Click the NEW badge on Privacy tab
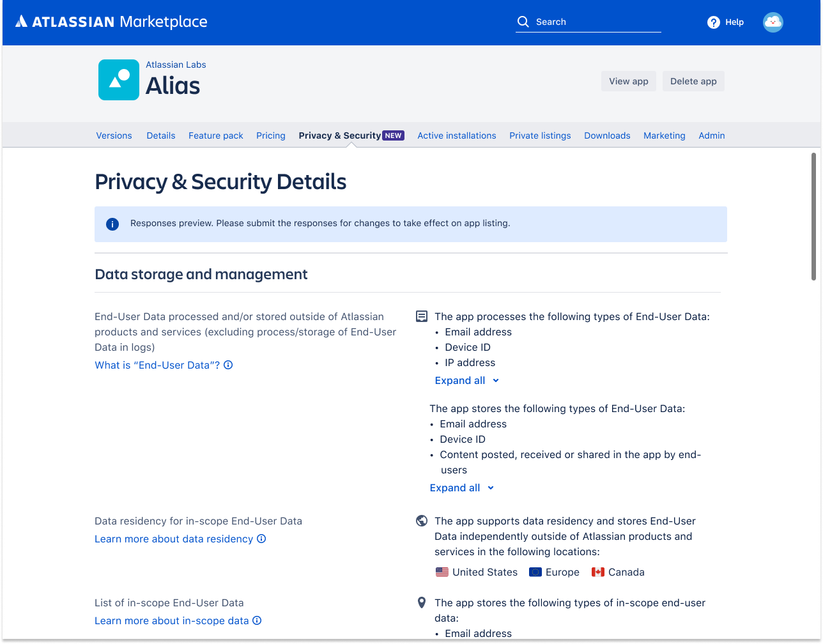Screen dimensions: 823x644 click(x=393, y=135)
